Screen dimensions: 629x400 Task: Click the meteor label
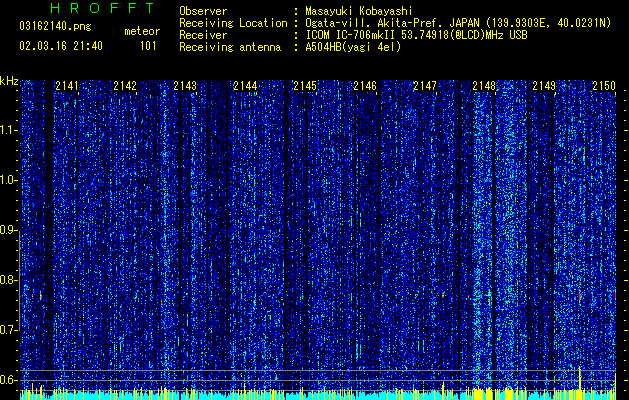click(x=142, y=31)
